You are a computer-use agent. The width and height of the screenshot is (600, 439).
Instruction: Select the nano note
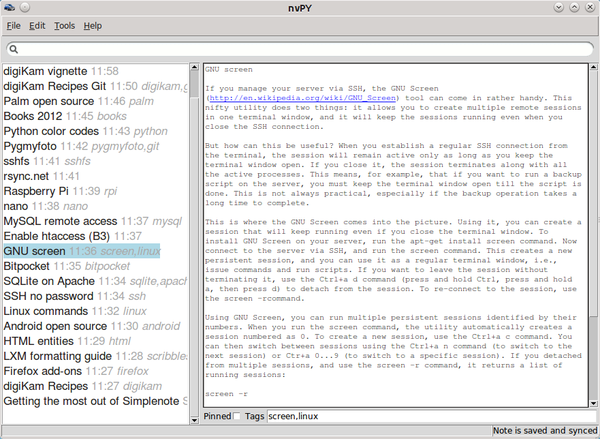(x=96, y=206)
